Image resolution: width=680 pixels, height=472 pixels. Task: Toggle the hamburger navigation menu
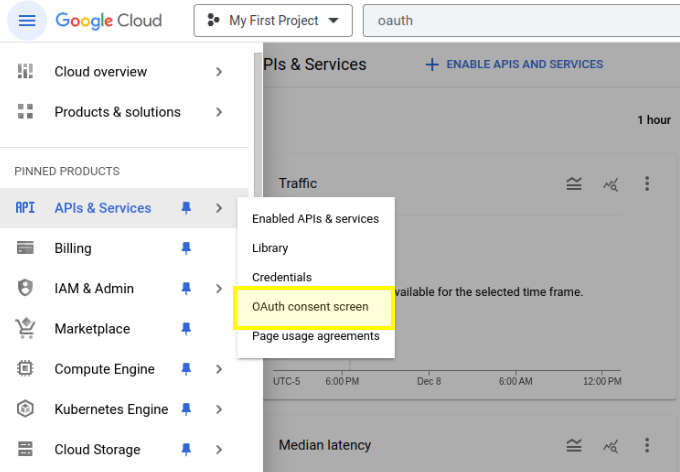pyautogui.click(x=27, y=20)
